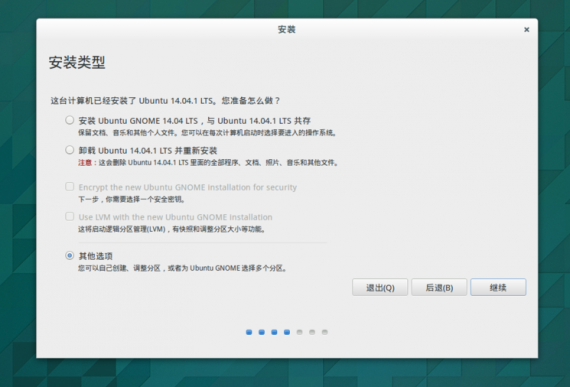The width and height of the screenshot is (570, 387).
Task: Click the fourth blue progress step dot
Action: click(287, 332)
